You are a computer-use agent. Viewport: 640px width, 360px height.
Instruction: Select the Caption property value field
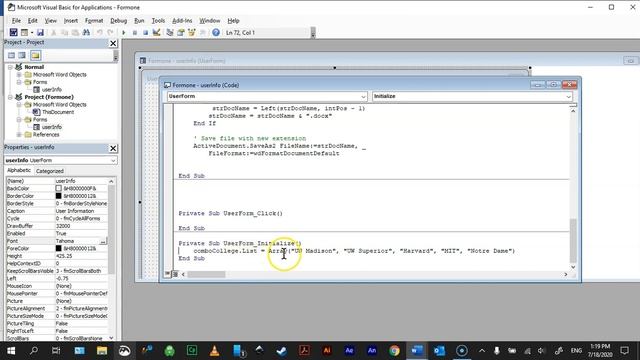click(81, 211)
